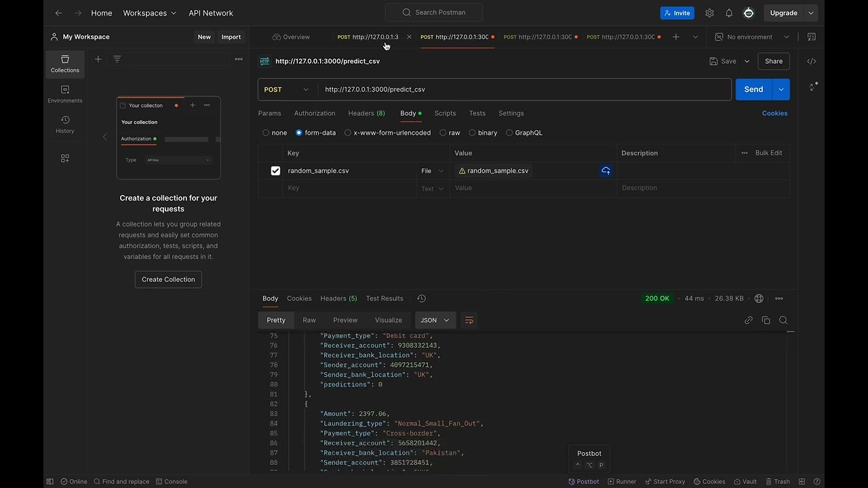Image resolution: width=868 pixels, height=488 pixels.
Task: Open response three-dot more options
Action: (779, 298)
